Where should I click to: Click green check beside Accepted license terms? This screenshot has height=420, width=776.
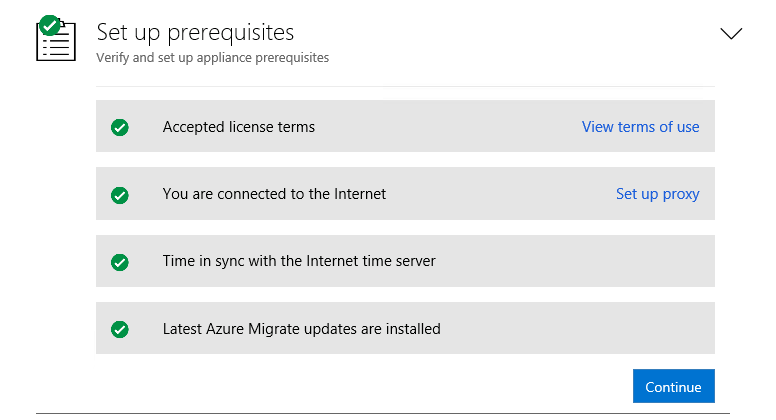pos(120,127)
